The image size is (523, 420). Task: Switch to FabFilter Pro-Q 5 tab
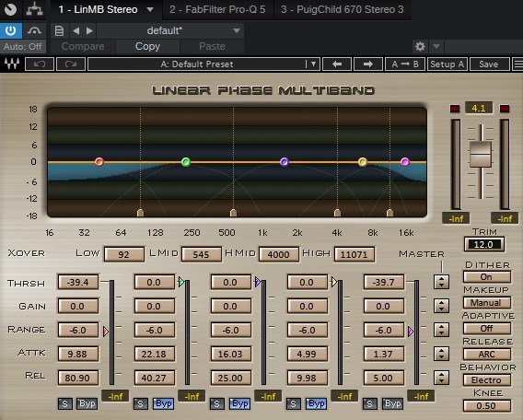point(217,9)
